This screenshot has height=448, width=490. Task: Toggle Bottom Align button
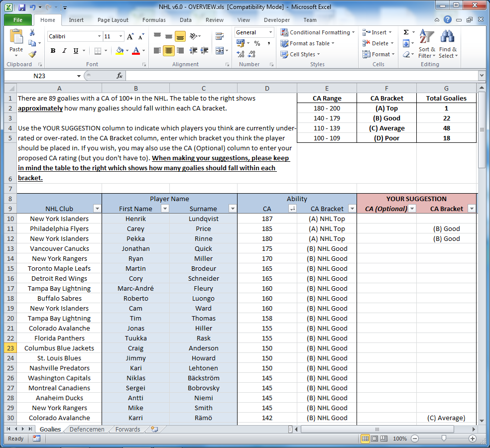tap(180, 36)
